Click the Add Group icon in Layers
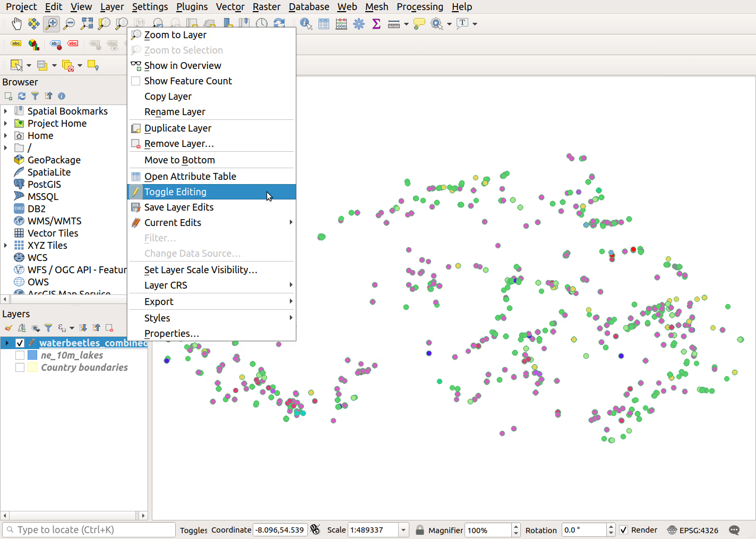Screen dimensions: 756x539 coord(22,328)
